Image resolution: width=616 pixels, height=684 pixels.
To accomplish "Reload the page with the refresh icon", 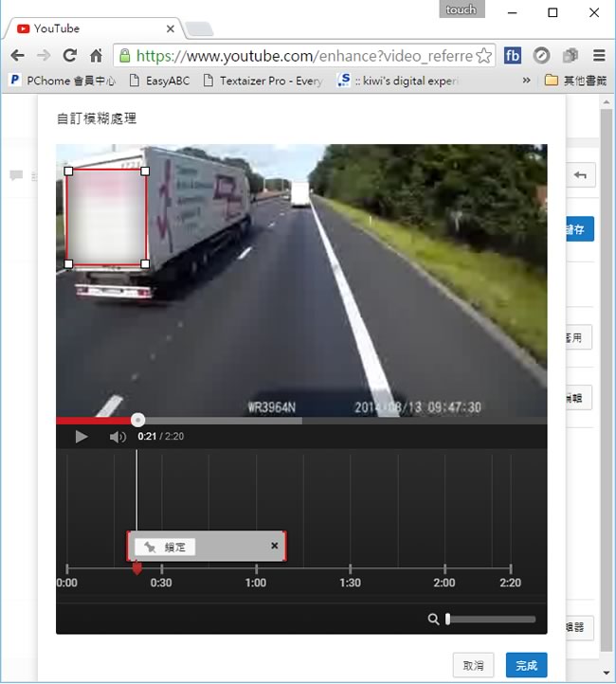I will point(69,55).
